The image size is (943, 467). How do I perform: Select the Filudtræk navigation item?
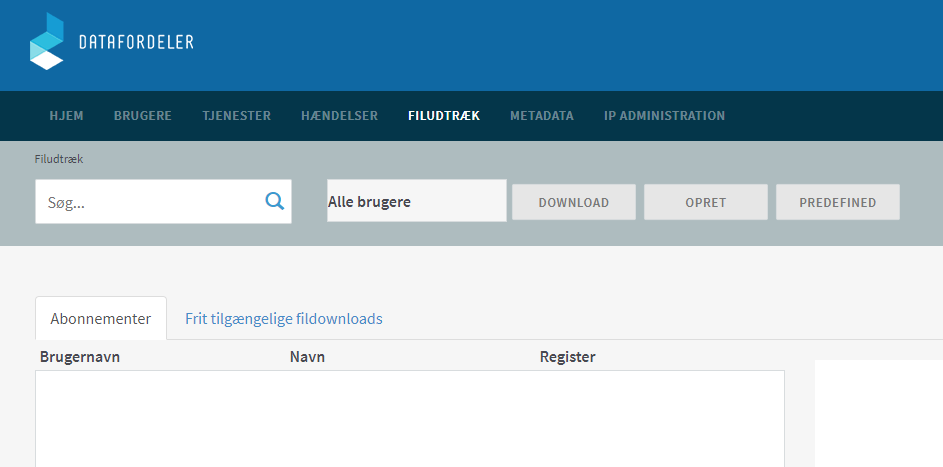[443, 116]
